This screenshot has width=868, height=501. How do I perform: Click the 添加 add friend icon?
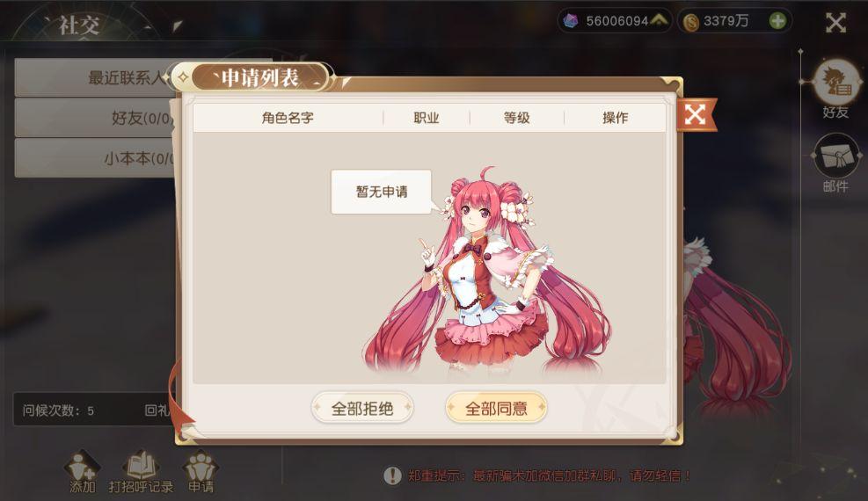point(82,468)
